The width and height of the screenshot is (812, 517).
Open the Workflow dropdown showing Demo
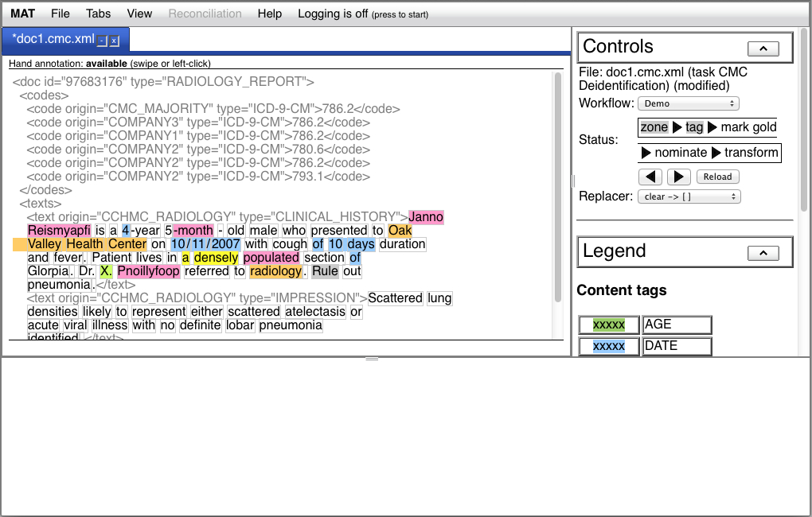[688, 103]
